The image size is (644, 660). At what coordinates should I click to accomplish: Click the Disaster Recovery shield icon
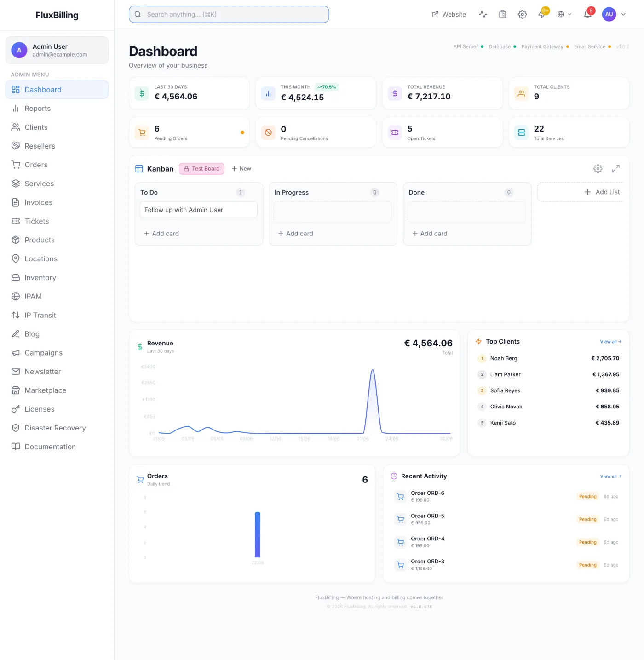[x=16, y=428]
